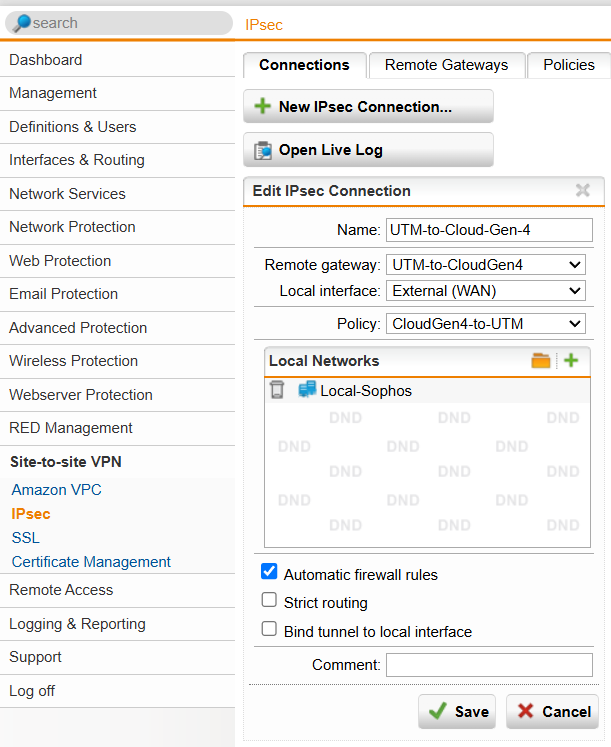Cancel editing the IPsec connection
The image size is (611, 747).
tap(552, 711)
